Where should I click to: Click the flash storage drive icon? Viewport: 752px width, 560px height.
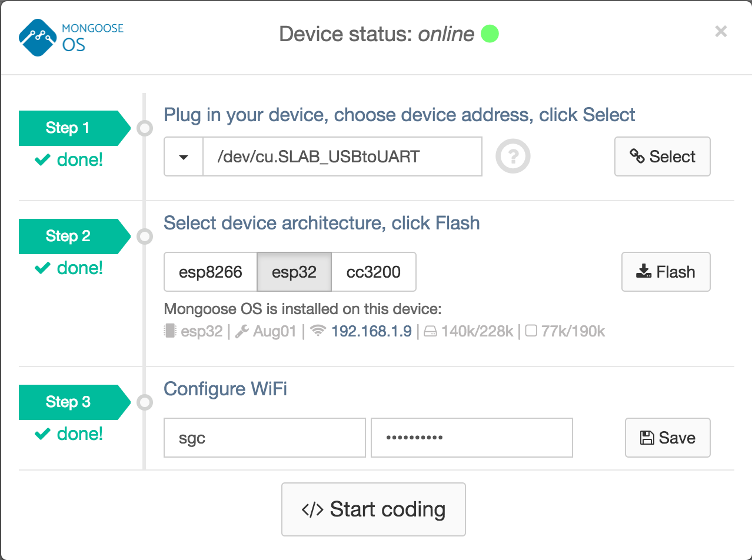(x=431, y=332)
